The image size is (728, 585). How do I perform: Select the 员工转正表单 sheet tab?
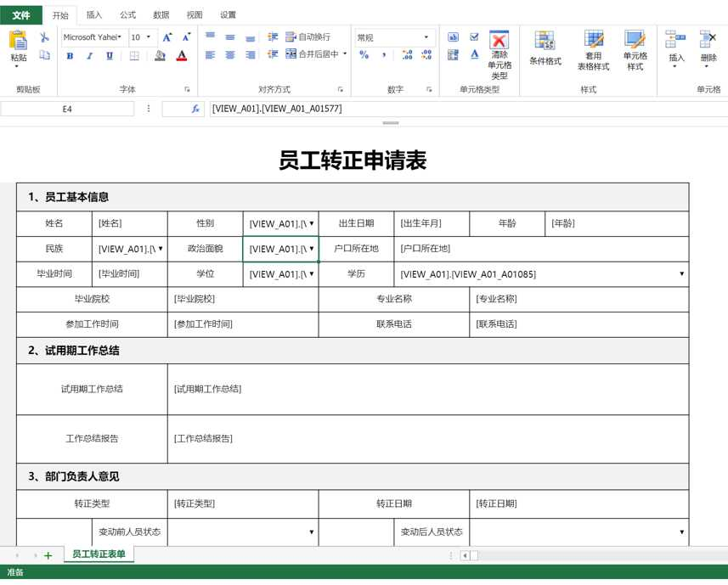pyautogui.click(x=99, y=554)
